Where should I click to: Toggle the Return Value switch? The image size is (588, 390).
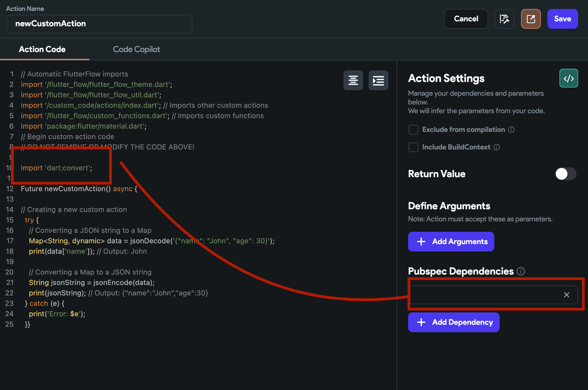[x=566, y=174]
